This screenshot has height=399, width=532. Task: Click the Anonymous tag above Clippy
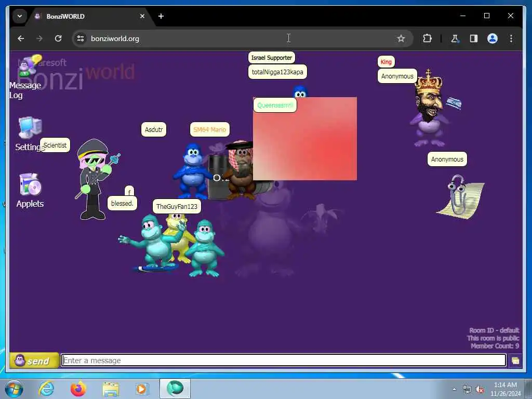click(x=447, y=159)
